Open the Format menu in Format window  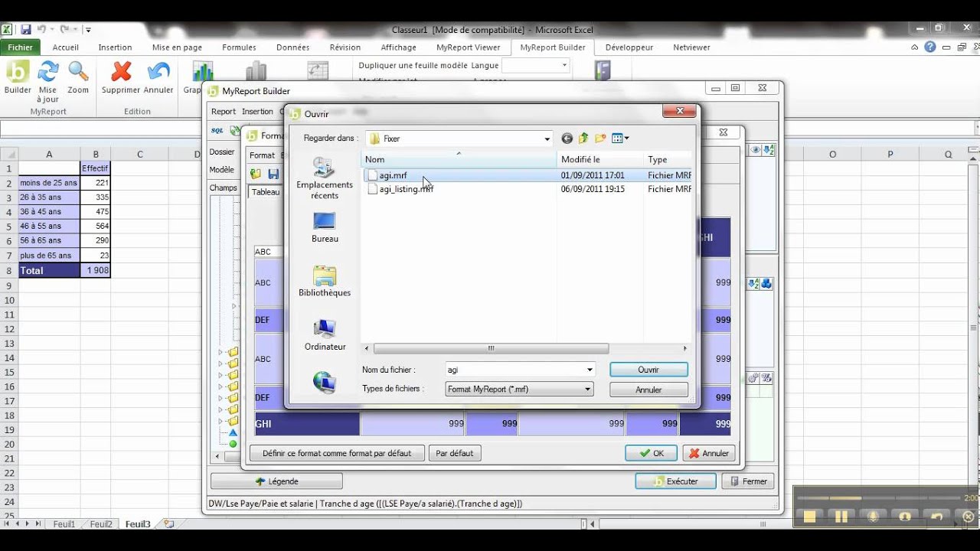(262, 155)
